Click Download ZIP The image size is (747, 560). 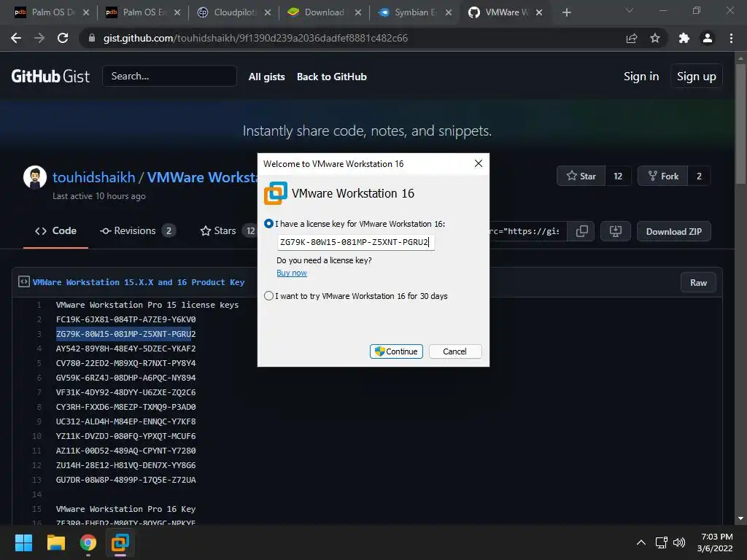pyautogui.click(x=673, y=231)
